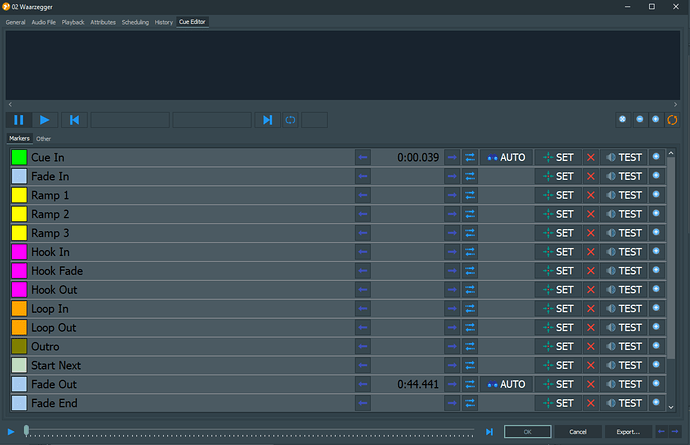This screenshot has height=445, width=690.
Task: Click the orange refresh icon above the marker list
Action: point(672,120)
